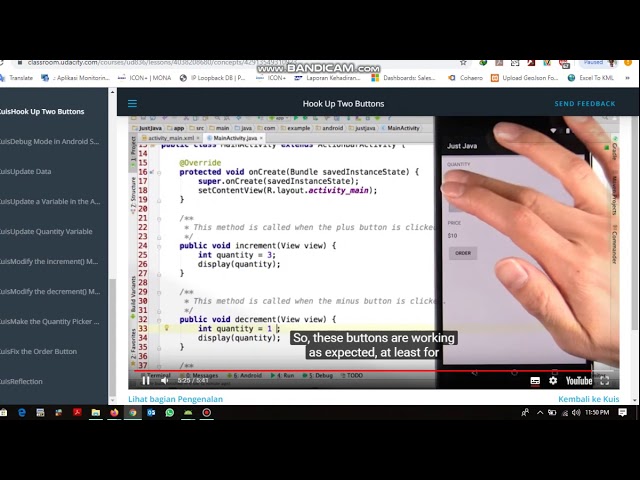Image resolution: width=640 pixels, height=480 pixels.
Task: Select lesson Hook Up Two Buttons
Action: (42, 111)
